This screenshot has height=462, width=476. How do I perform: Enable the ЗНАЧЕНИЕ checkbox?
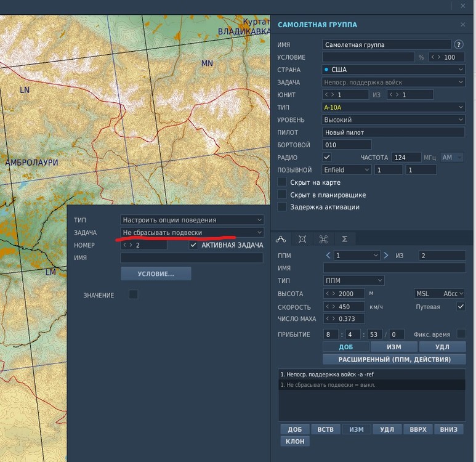[x=134, y=295]
